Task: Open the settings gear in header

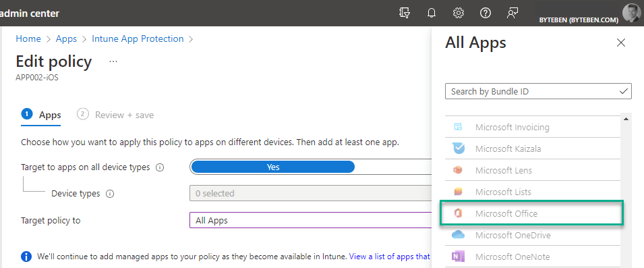Action: click(459, 13)
